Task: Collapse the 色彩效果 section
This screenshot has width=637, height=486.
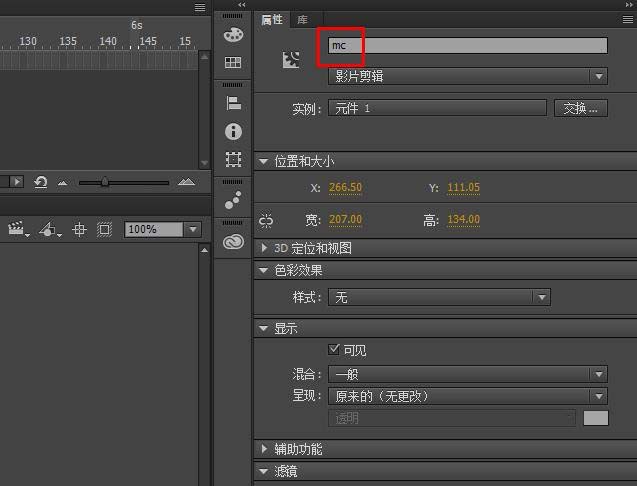Action: 264,270
